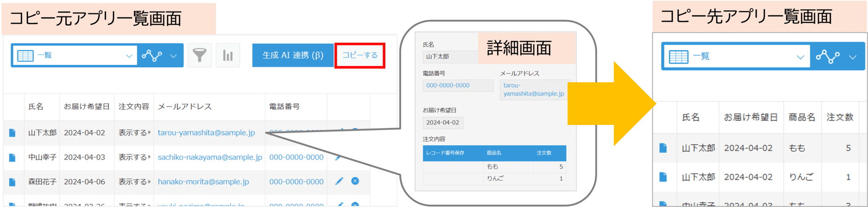Click 森田花子's phone number 000-0000-0000 link
868x207 pixels.
(296, 182)
